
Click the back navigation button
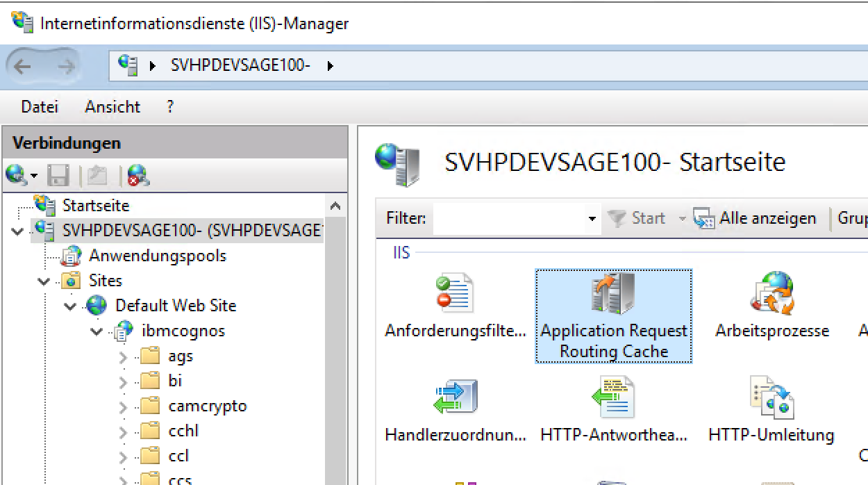point(23,67)
